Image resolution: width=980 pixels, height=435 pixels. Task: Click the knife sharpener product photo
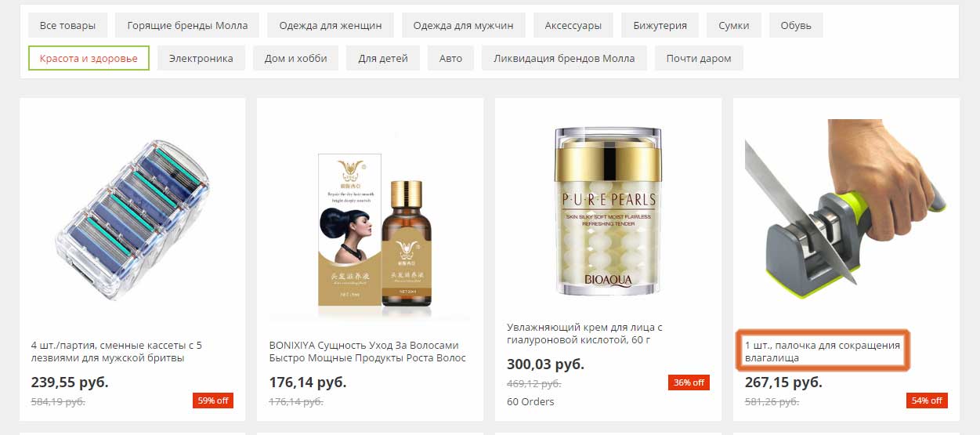click(x=846, y=208)
